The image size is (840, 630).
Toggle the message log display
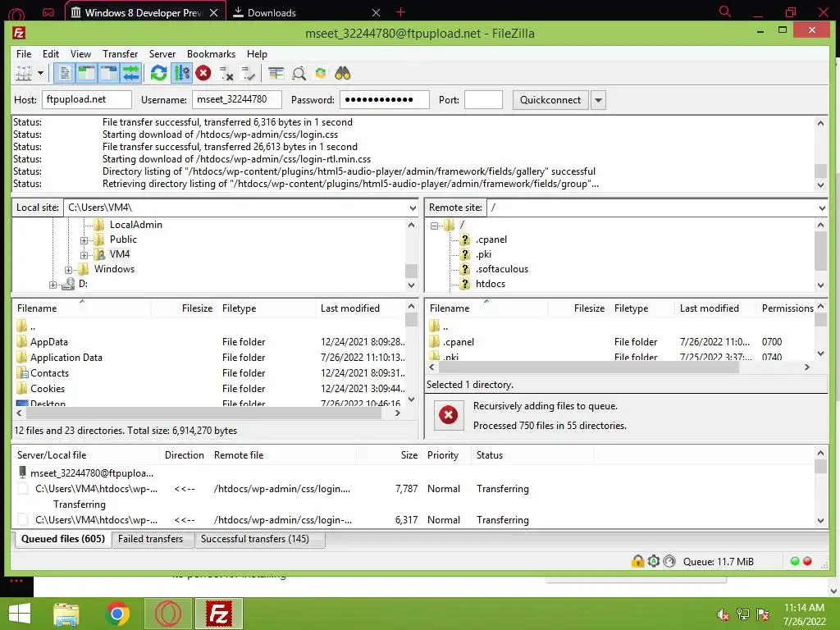[64, 73]
